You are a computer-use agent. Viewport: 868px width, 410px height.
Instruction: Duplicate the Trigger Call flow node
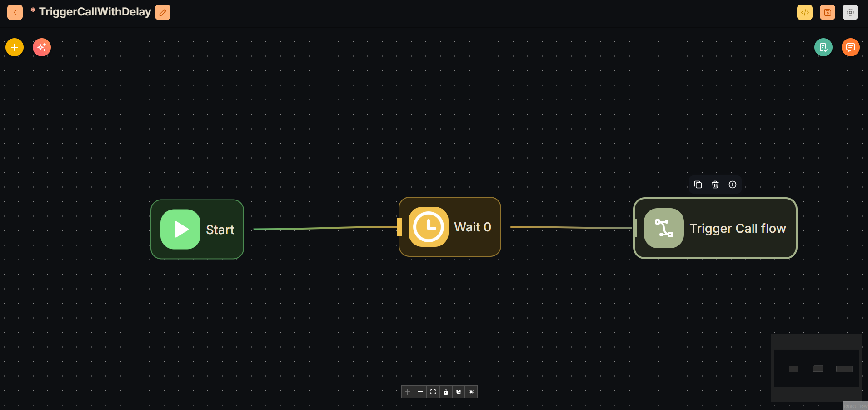coord(698,185)
